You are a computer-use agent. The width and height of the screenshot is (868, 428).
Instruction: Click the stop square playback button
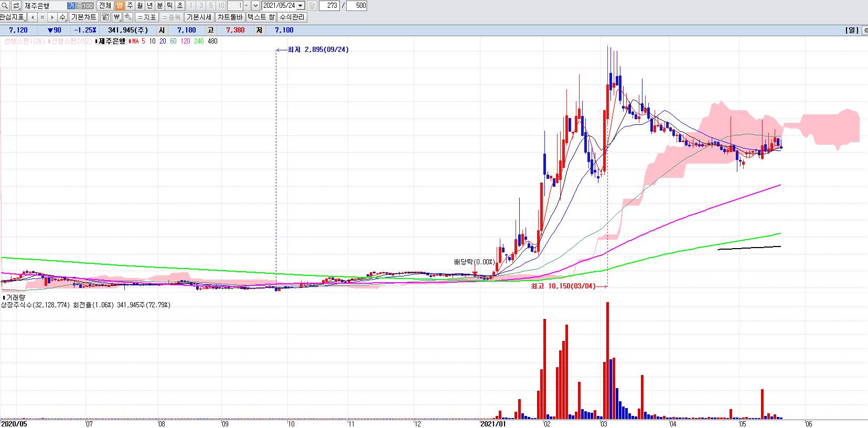pyautogui.click(x=42, y=17)
